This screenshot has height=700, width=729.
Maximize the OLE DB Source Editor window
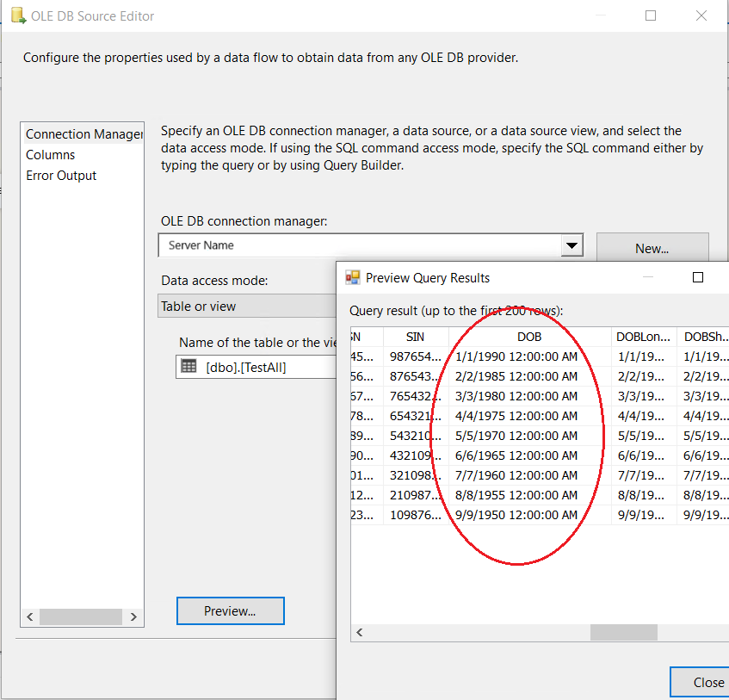651,15
